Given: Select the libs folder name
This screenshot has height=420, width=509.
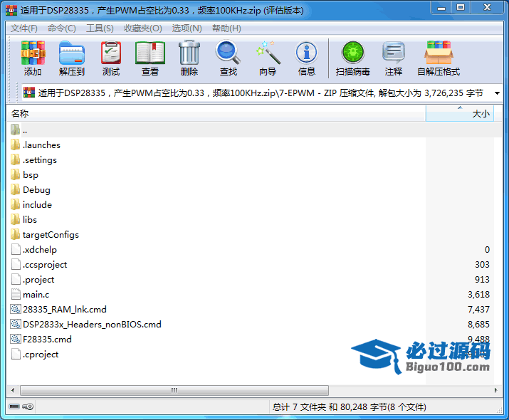Looking at the screenshot, I should [x=30, y=220].
